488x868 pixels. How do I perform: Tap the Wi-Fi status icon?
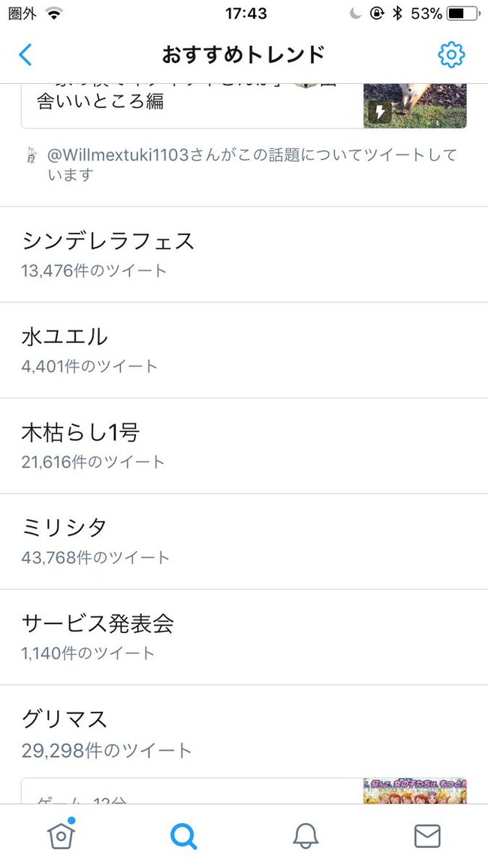click(54, 14)
